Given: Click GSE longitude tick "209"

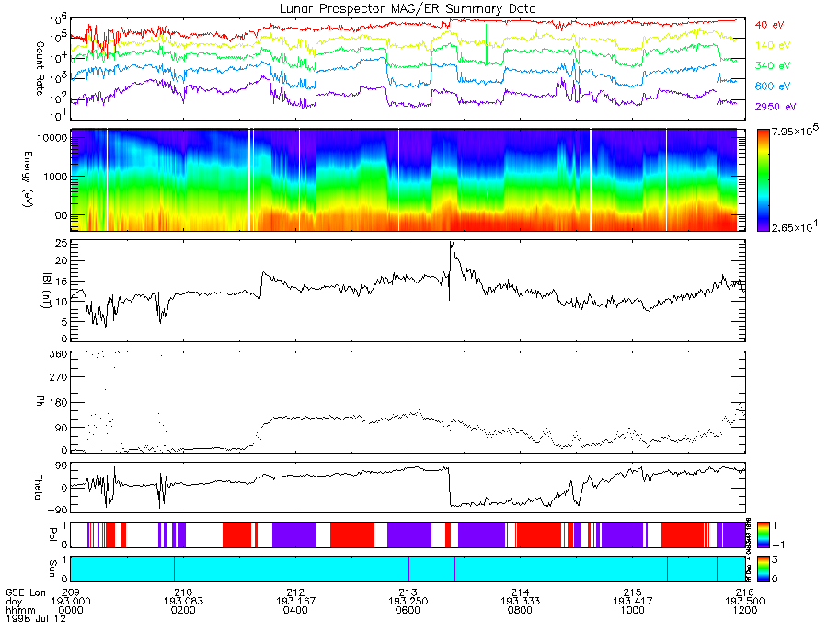Looking at the screenshot, I should pos(71,592).
